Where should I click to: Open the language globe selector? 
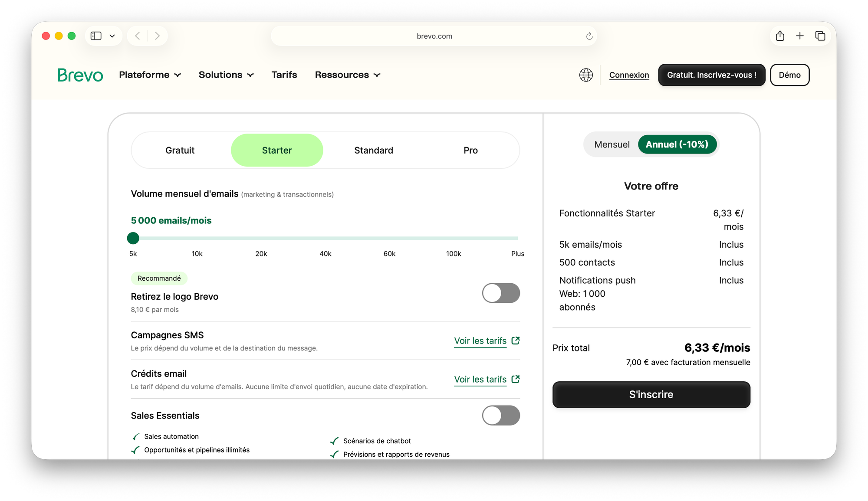coord(586,75)
